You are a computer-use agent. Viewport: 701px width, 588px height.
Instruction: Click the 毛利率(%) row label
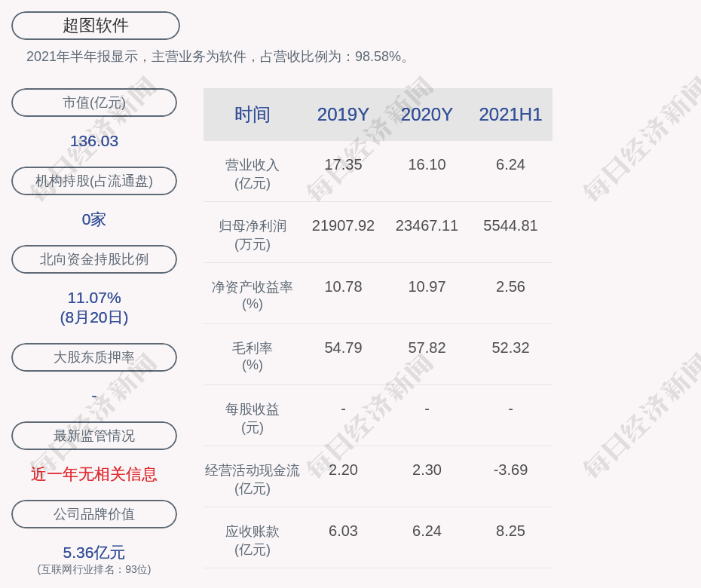[253, 357]
